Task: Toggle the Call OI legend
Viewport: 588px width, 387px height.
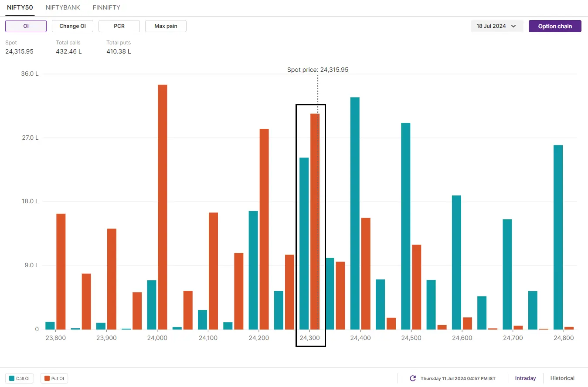Action: (x=20, y=378)
